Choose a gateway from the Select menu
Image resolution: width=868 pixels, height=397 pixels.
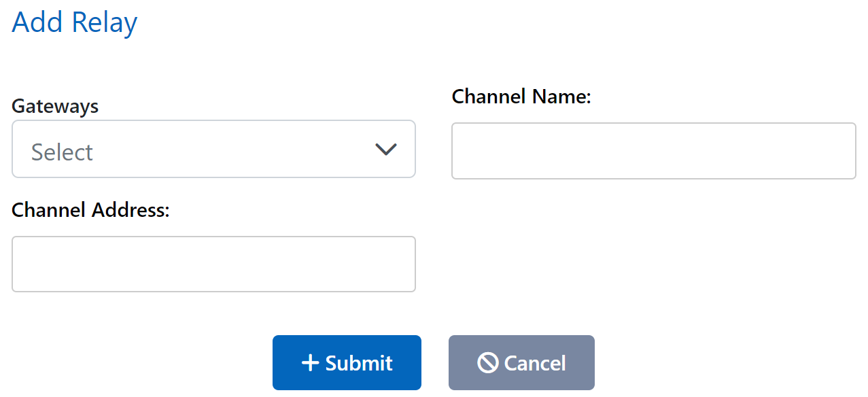tap(213, 149)
